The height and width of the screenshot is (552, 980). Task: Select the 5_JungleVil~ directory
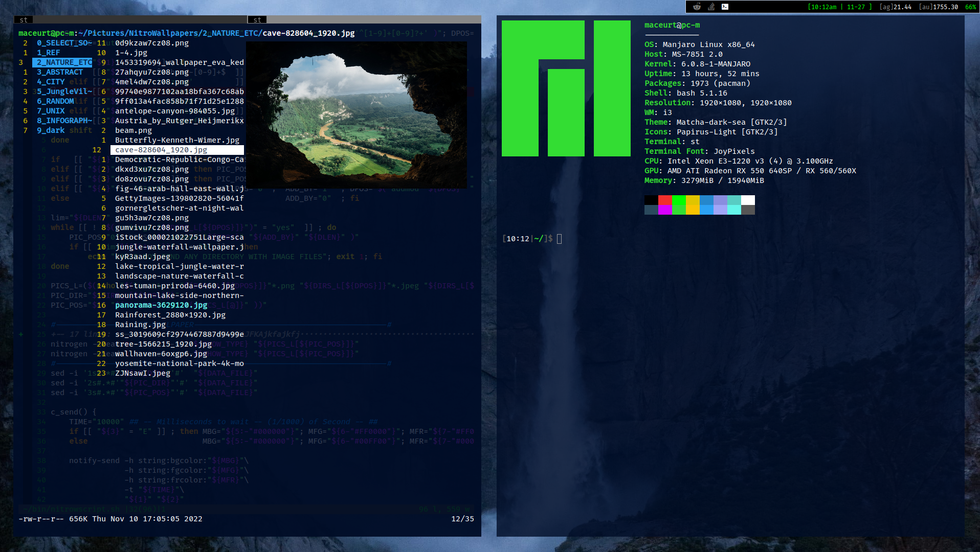[64, 91]
